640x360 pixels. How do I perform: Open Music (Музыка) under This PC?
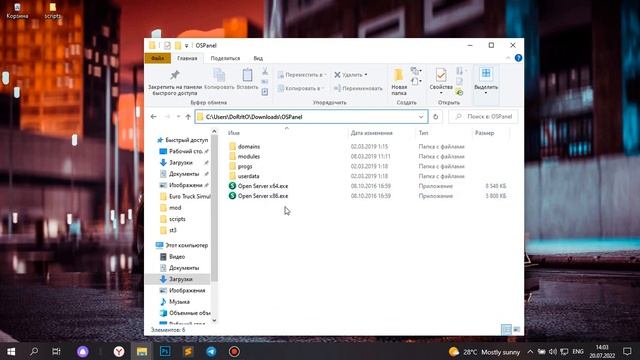179,302
